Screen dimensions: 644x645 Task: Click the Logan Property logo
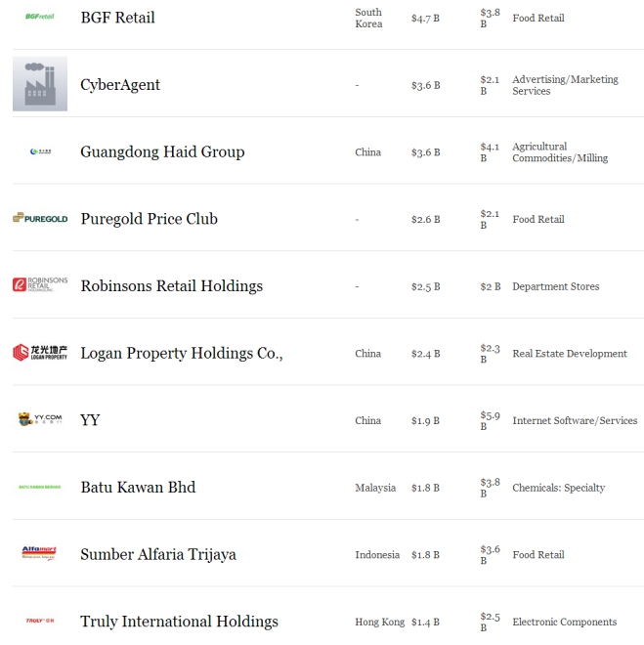pyautogui.click(x=40, y=353)
